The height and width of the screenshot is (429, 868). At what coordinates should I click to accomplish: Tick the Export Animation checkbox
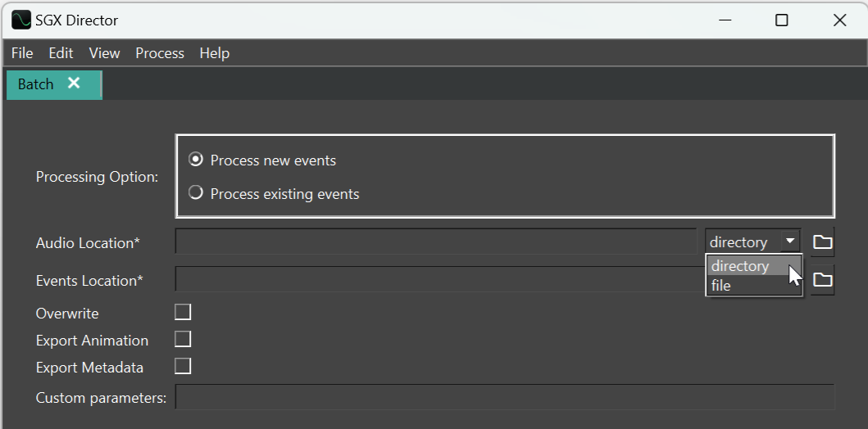pyautogui.click(x=183, y=339)
